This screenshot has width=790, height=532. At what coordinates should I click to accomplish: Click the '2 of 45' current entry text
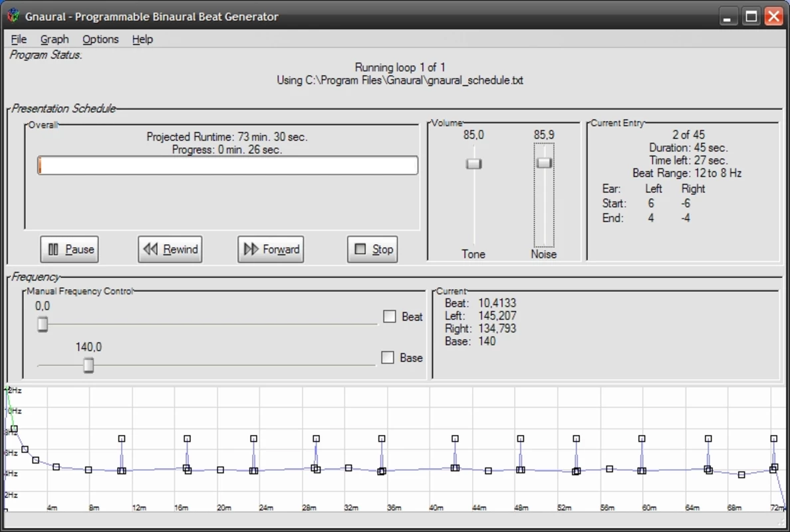coord(688,134)
